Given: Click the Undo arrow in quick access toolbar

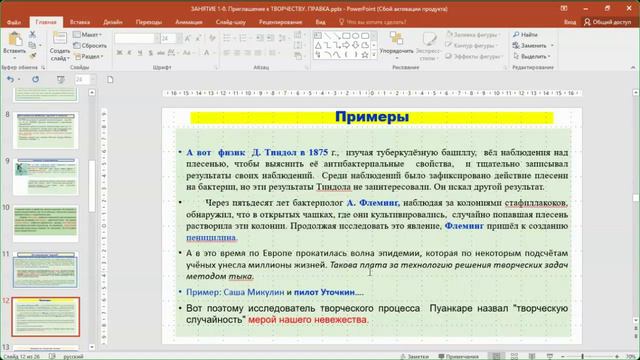Looking at the screenshot, I should (11, 80).
